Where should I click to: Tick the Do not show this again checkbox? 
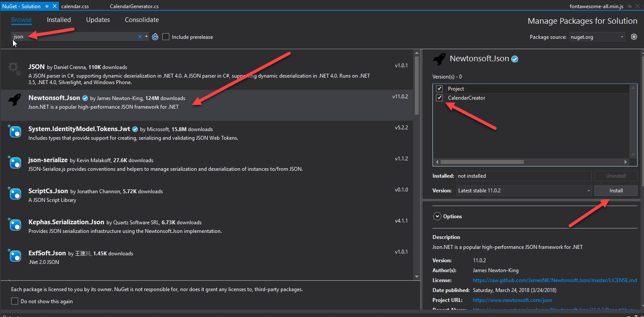(15, 301)
